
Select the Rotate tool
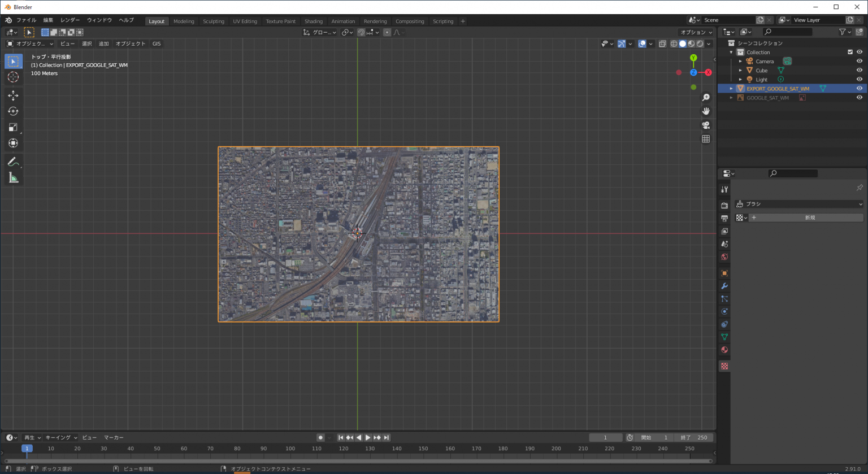13,111
